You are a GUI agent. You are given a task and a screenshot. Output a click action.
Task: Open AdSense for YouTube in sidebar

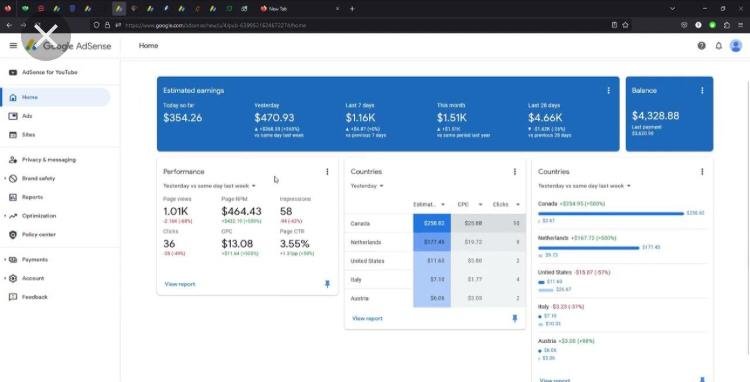point(49,72)
